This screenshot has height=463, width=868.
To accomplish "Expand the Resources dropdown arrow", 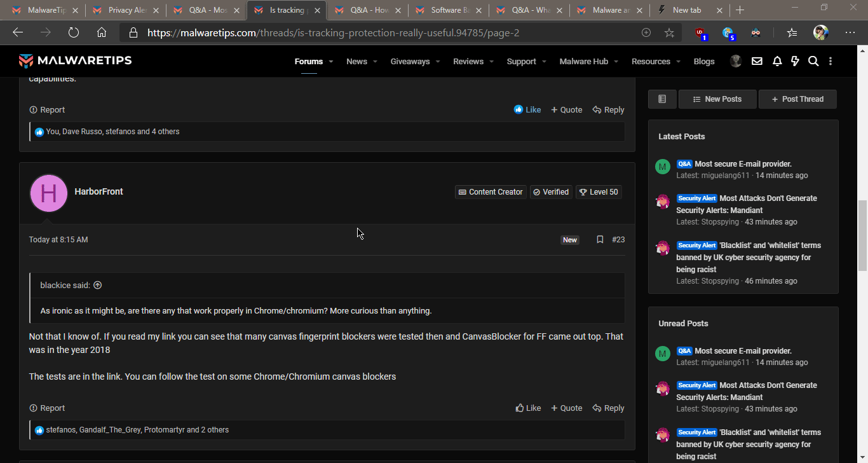I will click(678, 62).
